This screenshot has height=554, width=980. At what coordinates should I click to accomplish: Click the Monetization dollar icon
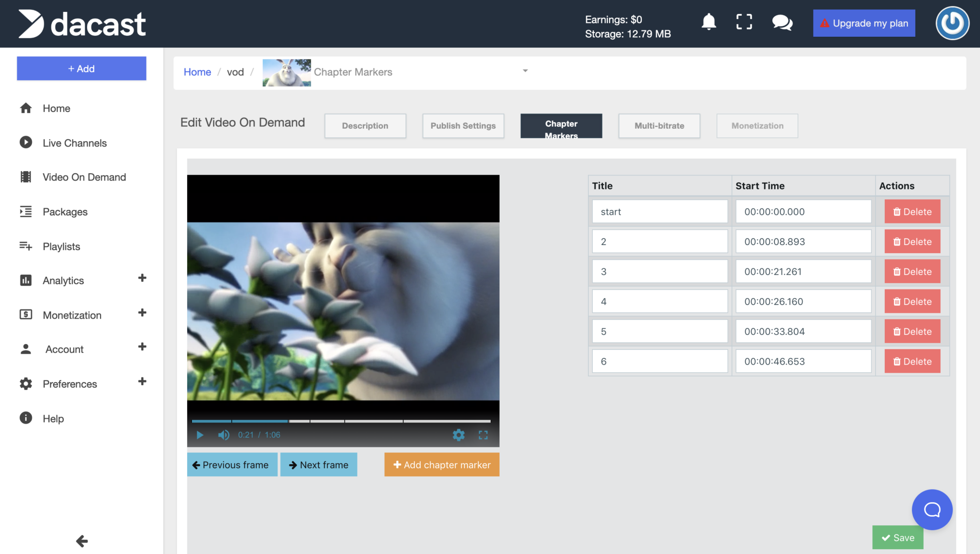point(26,314)
